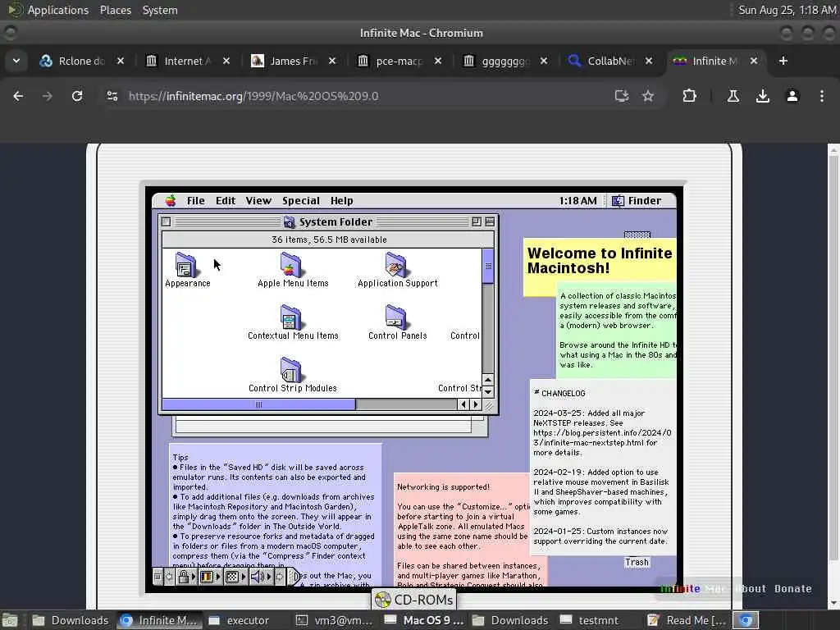Click the scroll left arrow in System Folder
This screenshot has width=840, height=630.
tap(464, 404)
